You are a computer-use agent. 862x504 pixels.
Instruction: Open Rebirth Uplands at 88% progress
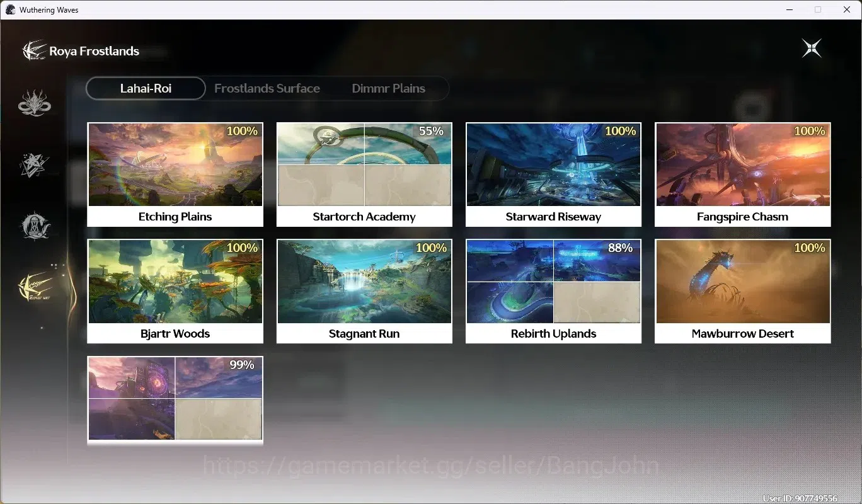[553, 291]
